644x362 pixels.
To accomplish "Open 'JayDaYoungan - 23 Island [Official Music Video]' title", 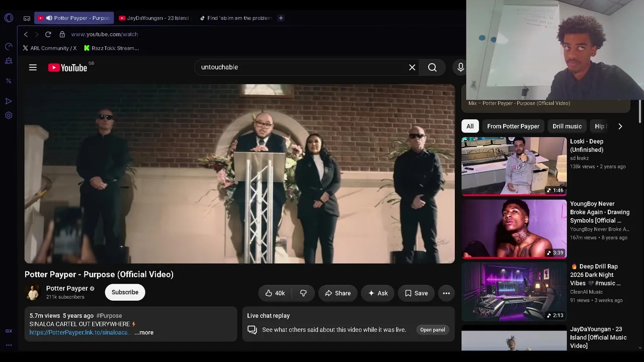I will coord(598,337).
